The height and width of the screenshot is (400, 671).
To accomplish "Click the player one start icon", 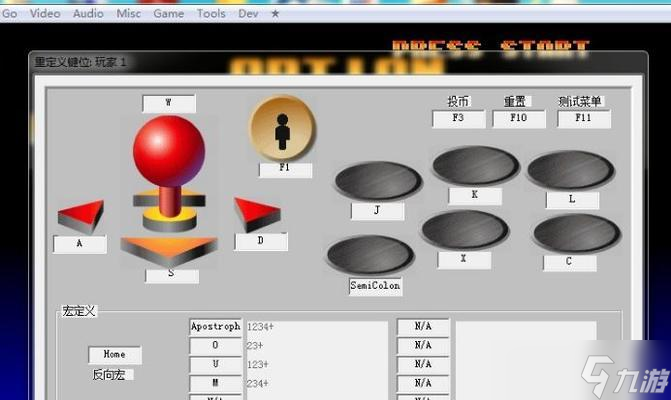I will pos(282,127).
